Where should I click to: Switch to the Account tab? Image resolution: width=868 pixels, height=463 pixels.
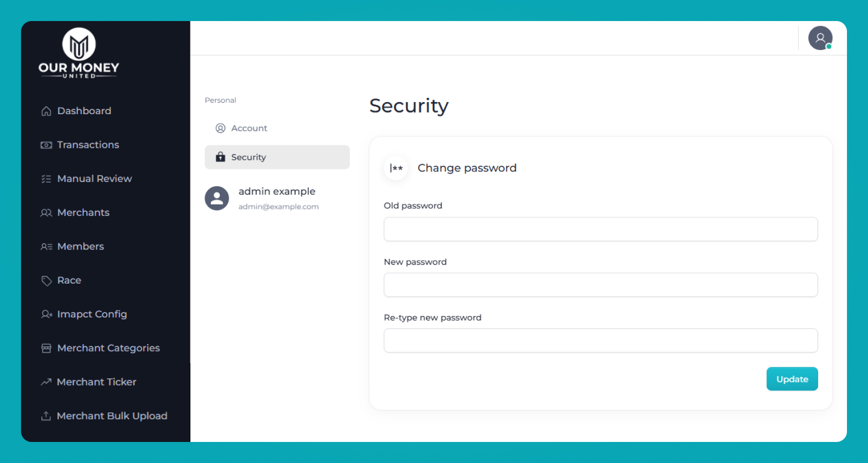249,128
